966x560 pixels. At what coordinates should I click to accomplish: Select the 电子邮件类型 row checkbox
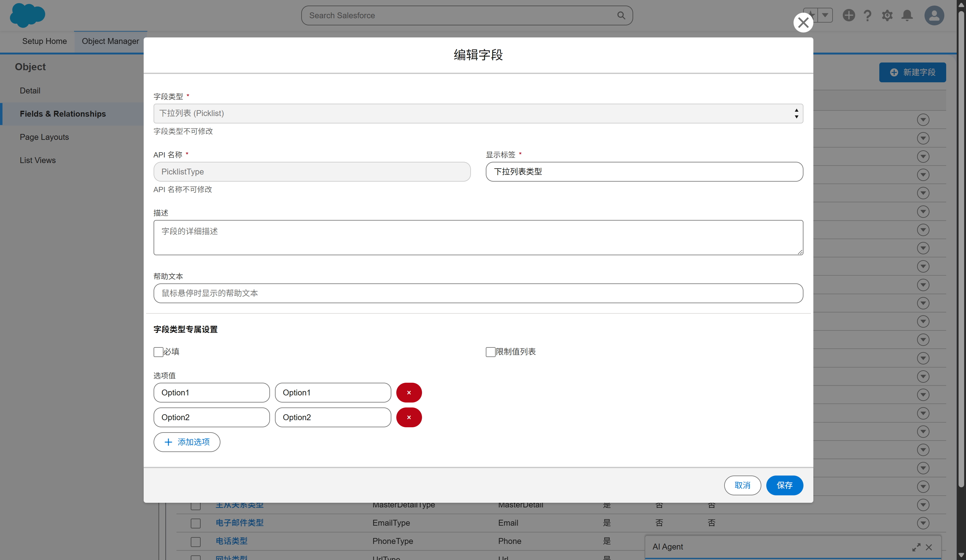pyautogui.click(x=195, y=523)
